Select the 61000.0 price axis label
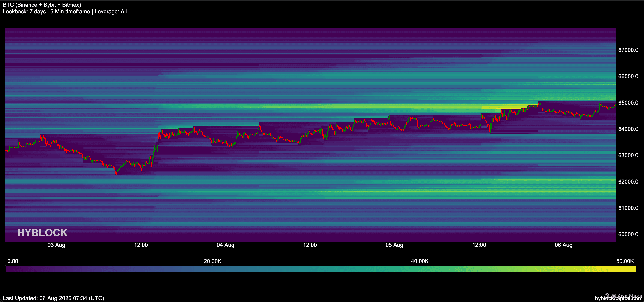This screenshot has width=644, height=302. pos(628,208)
